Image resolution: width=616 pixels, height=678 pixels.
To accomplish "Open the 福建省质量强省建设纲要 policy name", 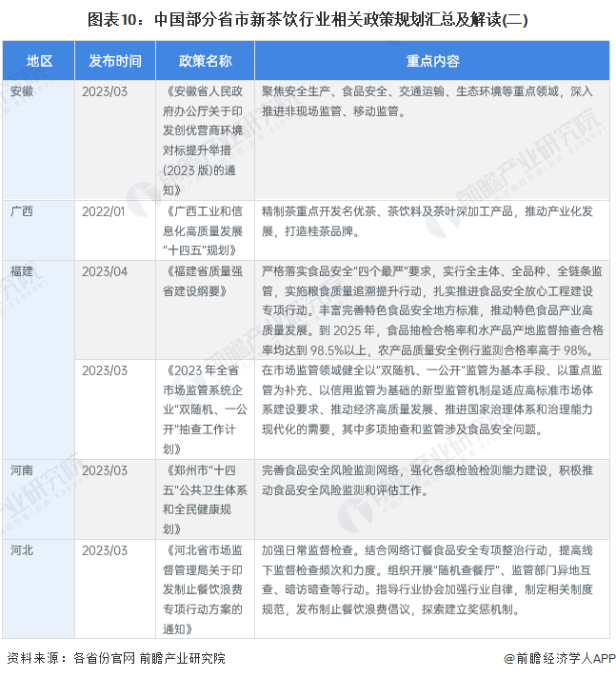I will [x=204, y=280].
